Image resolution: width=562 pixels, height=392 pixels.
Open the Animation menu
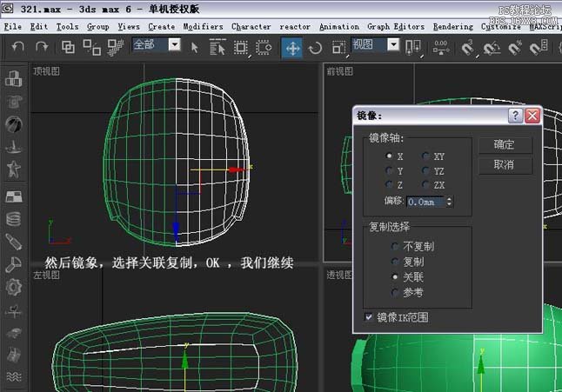(339, 27)
